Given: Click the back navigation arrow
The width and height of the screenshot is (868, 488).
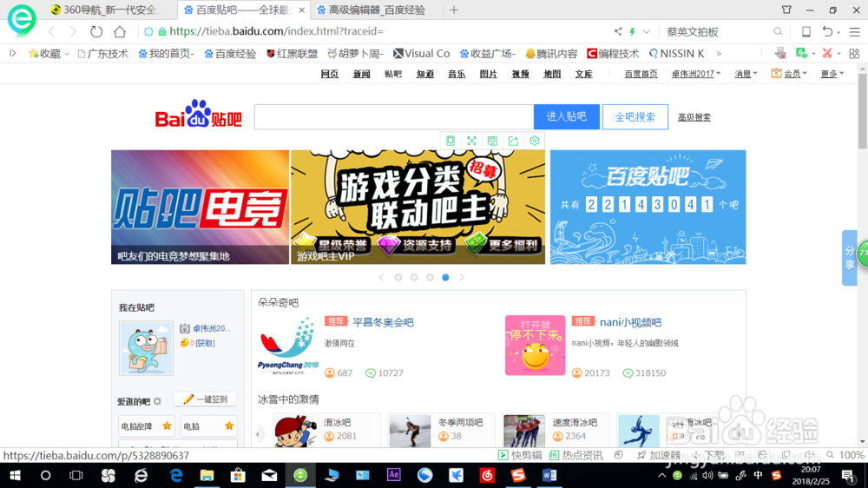Looking at the screenshot, I should point(51,31).
